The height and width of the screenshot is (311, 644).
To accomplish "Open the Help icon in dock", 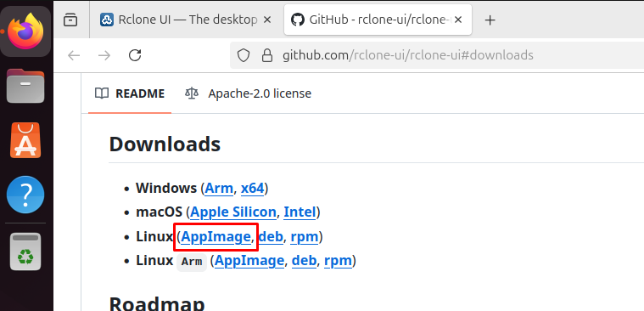I will coord(25,195).
